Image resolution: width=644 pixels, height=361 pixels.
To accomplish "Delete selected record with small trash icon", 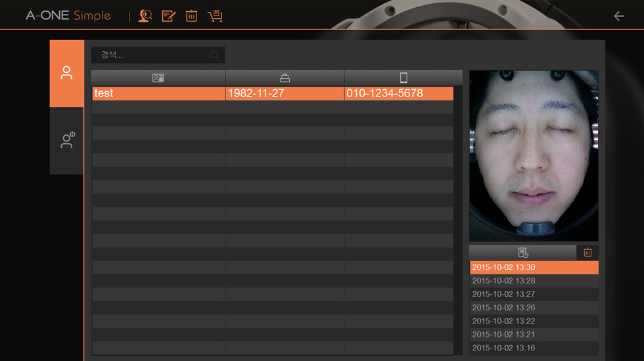I will click(587, 253).
